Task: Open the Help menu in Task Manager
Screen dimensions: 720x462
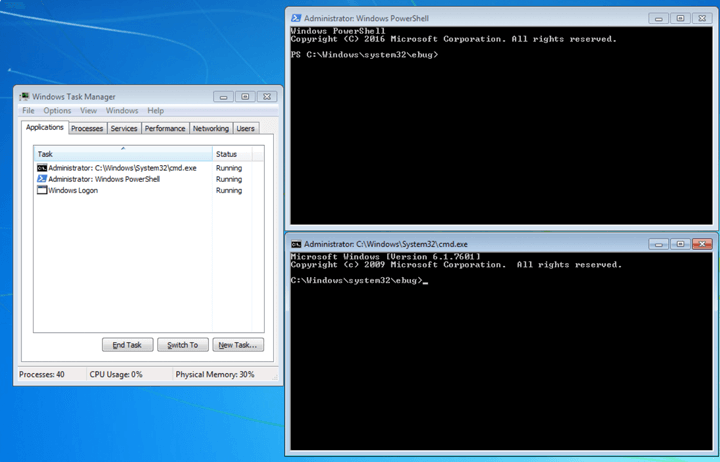Action: click(155, 111)
